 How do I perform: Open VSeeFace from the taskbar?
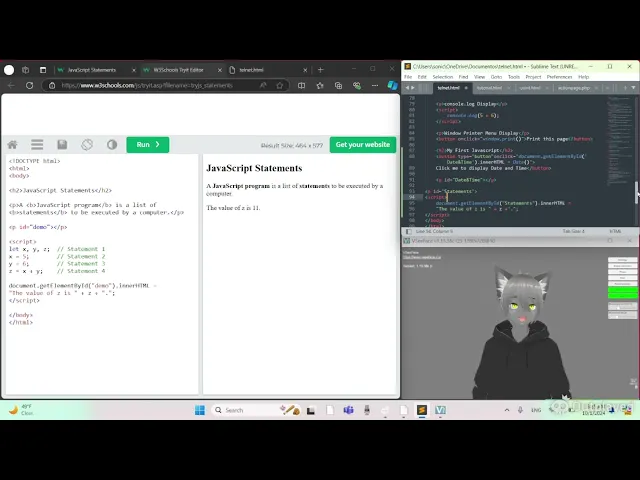440,410
